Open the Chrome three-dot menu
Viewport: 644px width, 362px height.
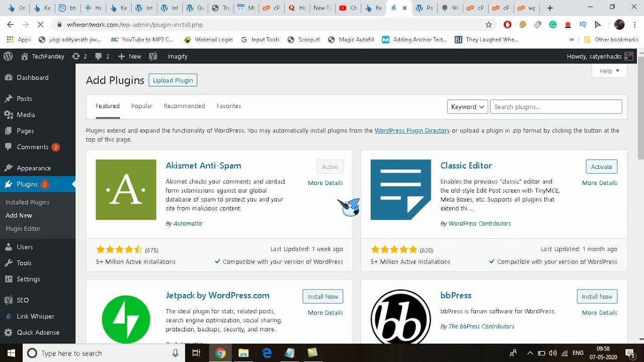point(635,25)
